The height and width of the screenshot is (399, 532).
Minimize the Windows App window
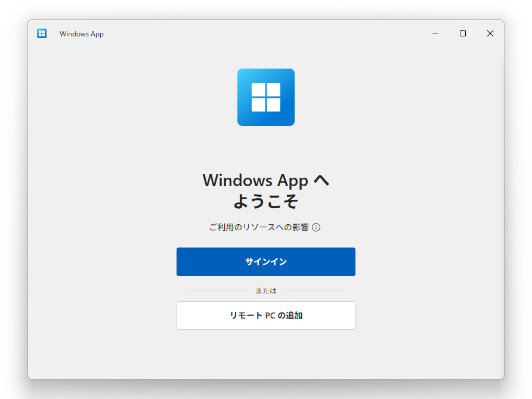[435, 33]
